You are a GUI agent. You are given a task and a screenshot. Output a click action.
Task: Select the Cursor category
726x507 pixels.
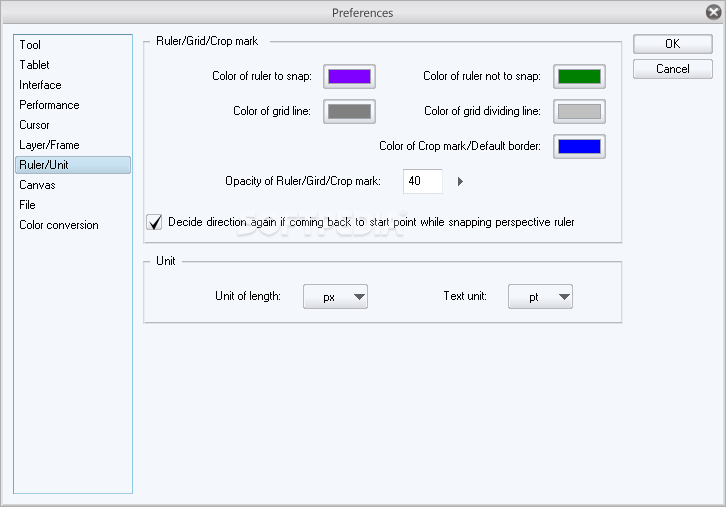coord(73,125)
